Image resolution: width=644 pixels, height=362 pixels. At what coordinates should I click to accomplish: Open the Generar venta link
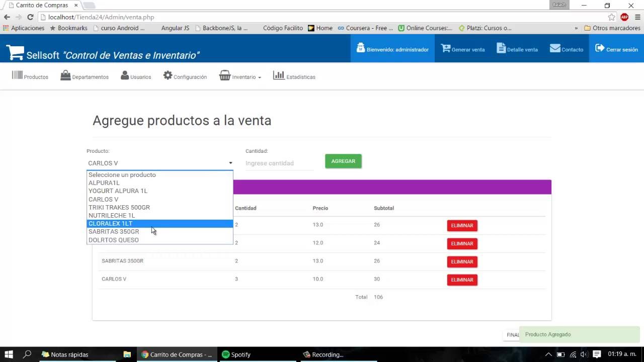tap(463, 49)
